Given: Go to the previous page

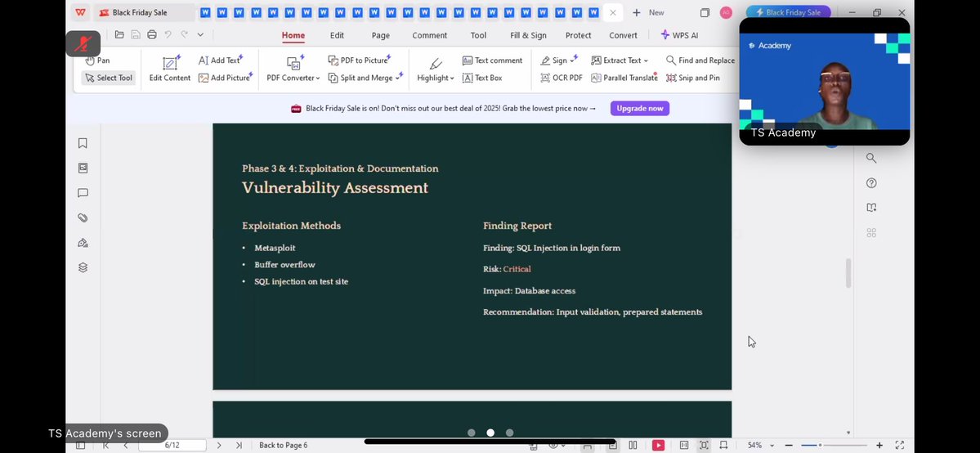Looking at the screenshot, I should (x=126, y=446).
